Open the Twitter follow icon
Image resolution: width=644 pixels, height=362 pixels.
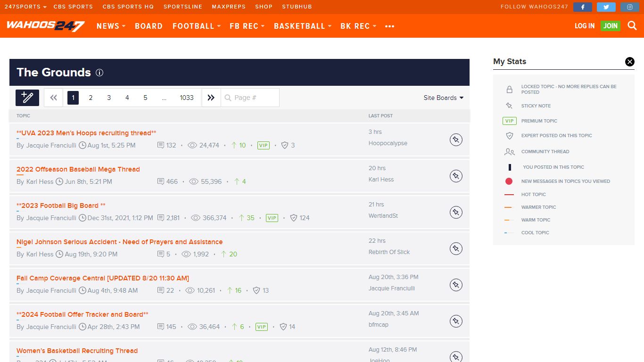point(606,7)
